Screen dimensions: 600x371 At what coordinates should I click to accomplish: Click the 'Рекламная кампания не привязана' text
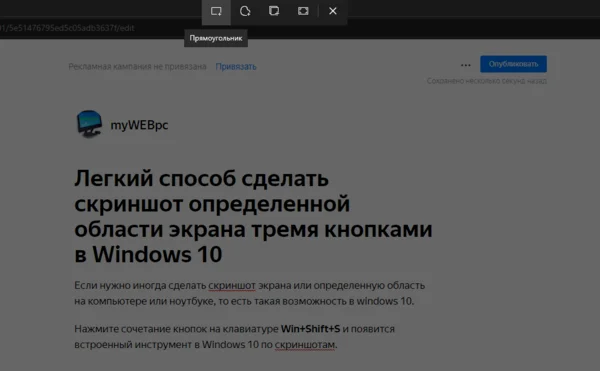coord(137,67)
